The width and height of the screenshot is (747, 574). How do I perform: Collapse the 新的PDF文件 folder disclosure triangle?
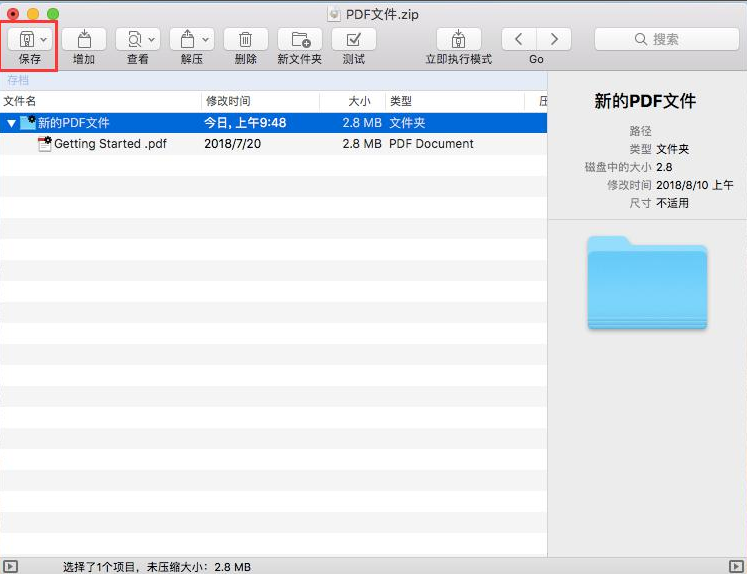pyautogui.click(x=11, y=123)
